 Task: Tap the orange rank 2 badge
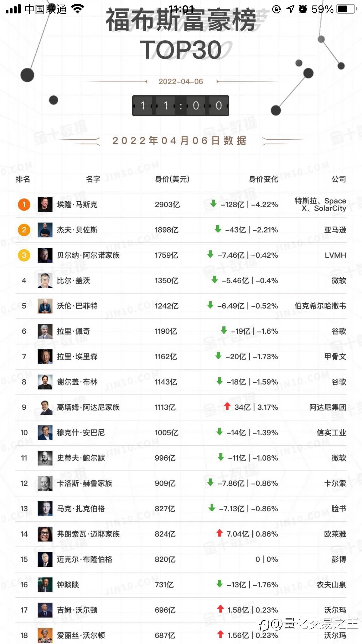tap(24, 230)
